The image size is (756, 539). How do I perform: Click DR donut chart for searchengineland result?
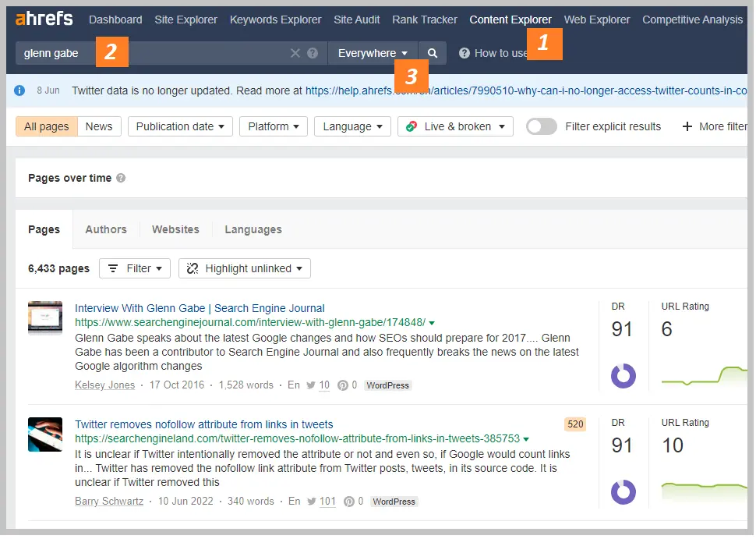click(x=624, y=492)
